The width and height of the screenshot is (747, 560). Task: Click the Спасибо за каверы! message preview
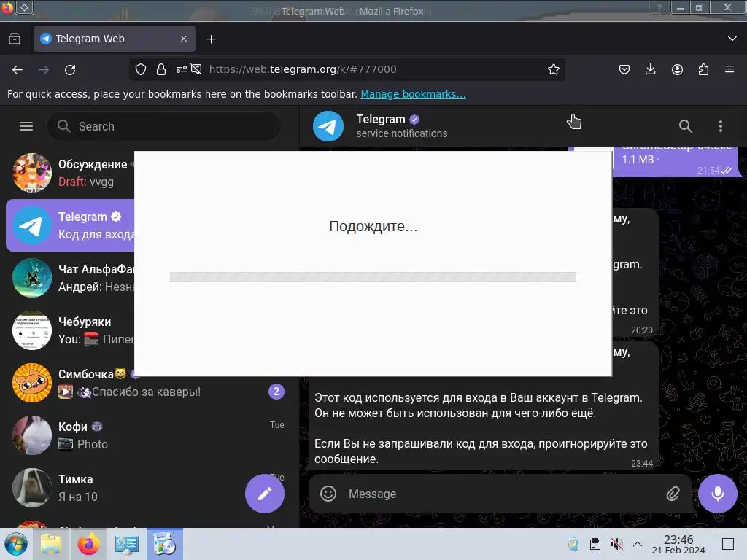[x=146, y=392]
